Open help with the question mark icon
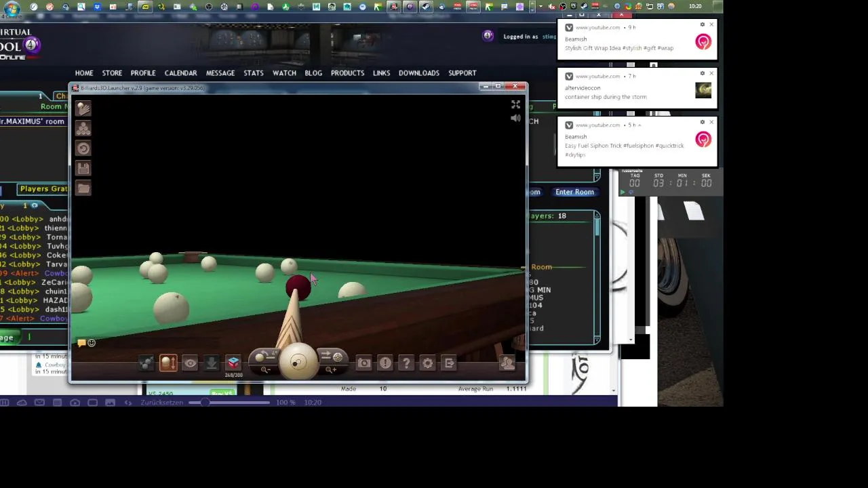This screenshot has height=488, width=868. tap(406, 364)
